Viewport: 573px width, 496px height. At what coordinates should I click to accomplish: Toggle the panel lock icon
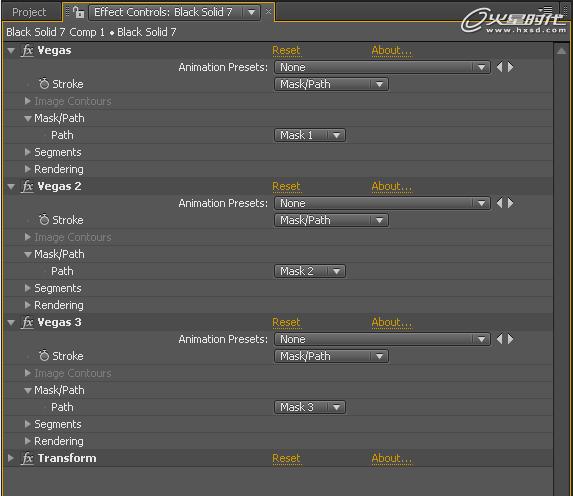pyautogui.click(x=78, y=12)
